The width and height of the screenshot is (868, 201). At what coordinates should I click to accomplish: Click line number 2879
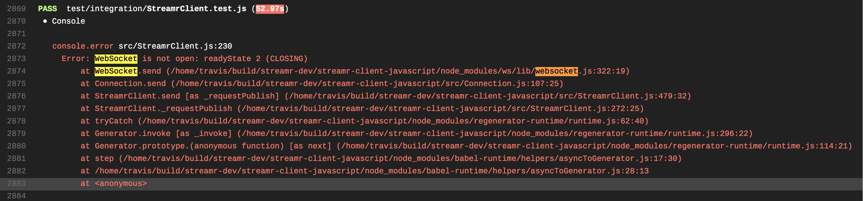16,133
